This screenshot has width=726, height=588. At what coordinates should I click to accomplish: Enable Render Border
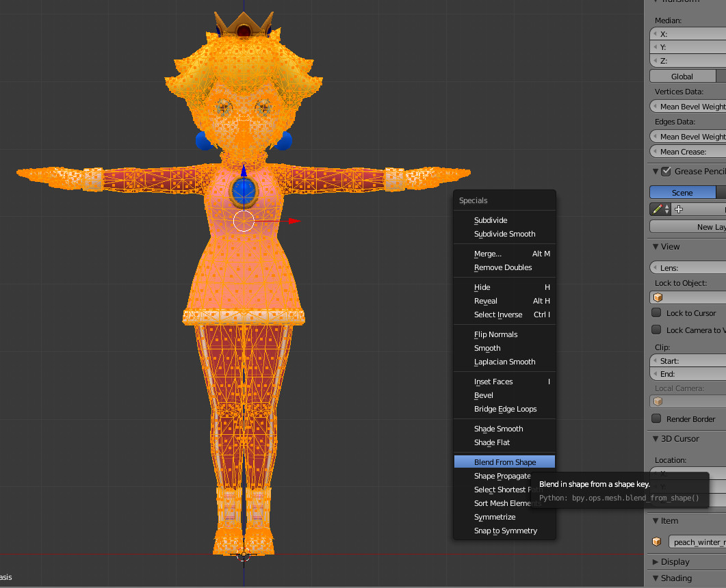point(656,419)
